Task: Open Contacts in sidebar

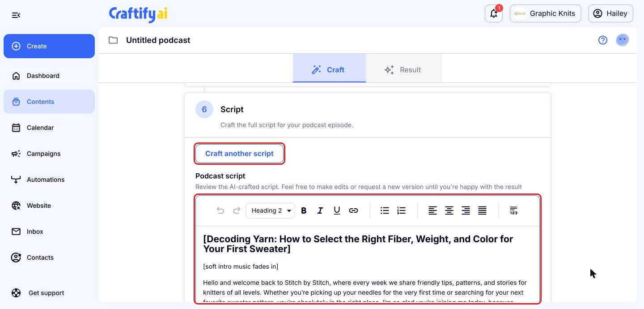Action: 49,257
